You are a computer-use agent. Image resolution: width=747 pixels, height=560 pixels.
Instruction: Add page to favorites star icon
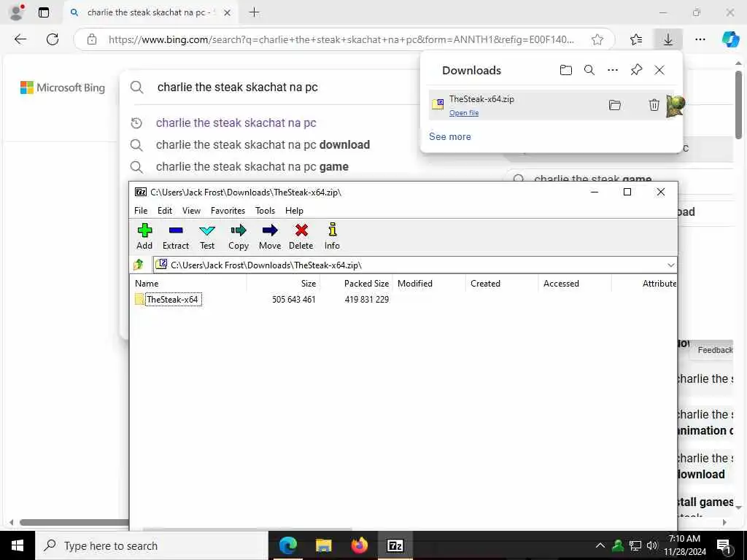pos(597,39)
